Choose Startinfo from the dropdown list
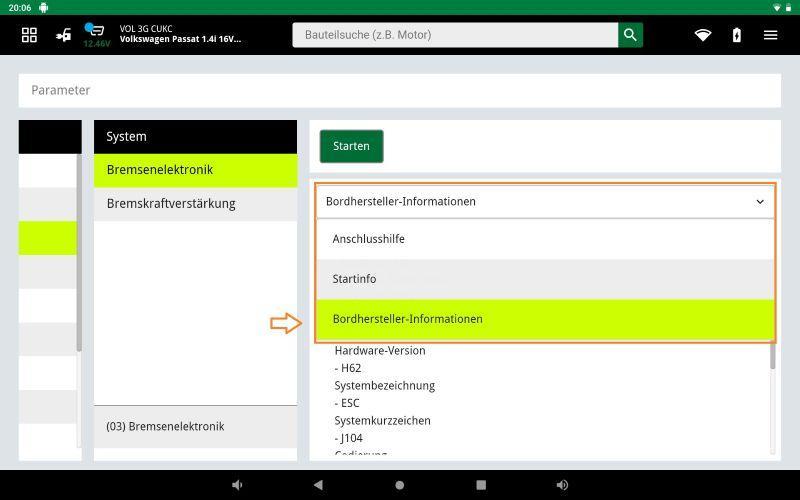The height and width of the screenshot is (500, 800). pos(545,279)
